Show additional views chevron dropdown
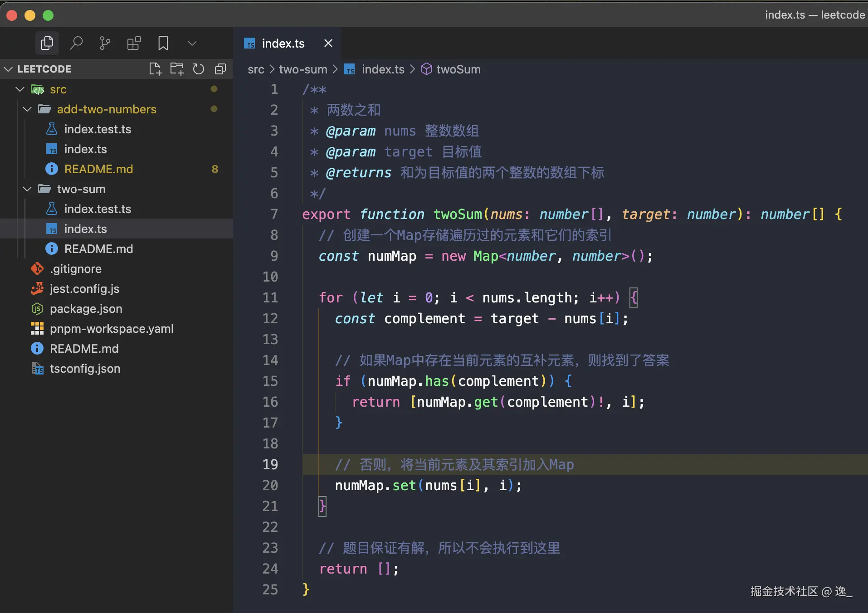 point(192,44)
